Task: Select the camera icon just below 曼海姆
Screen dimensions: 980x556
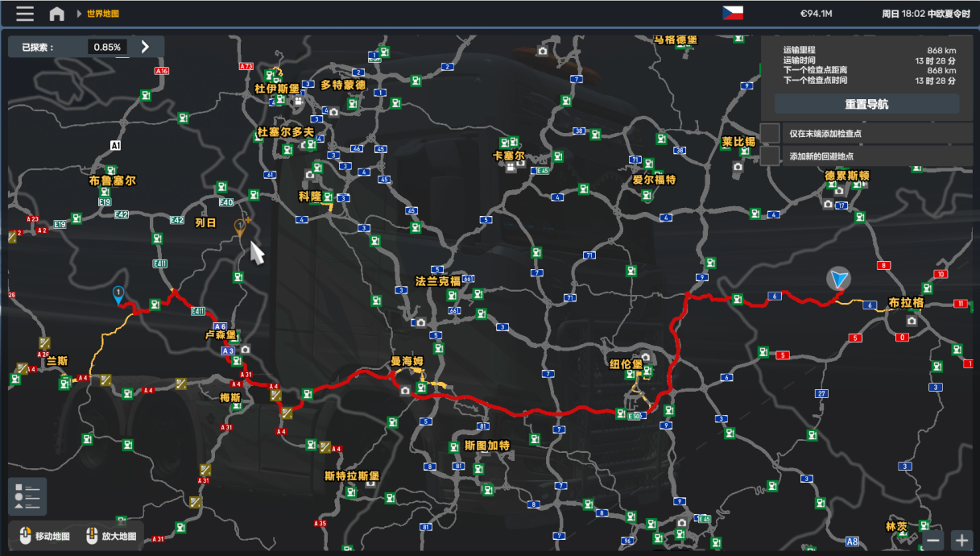Action: pos(404,390)
